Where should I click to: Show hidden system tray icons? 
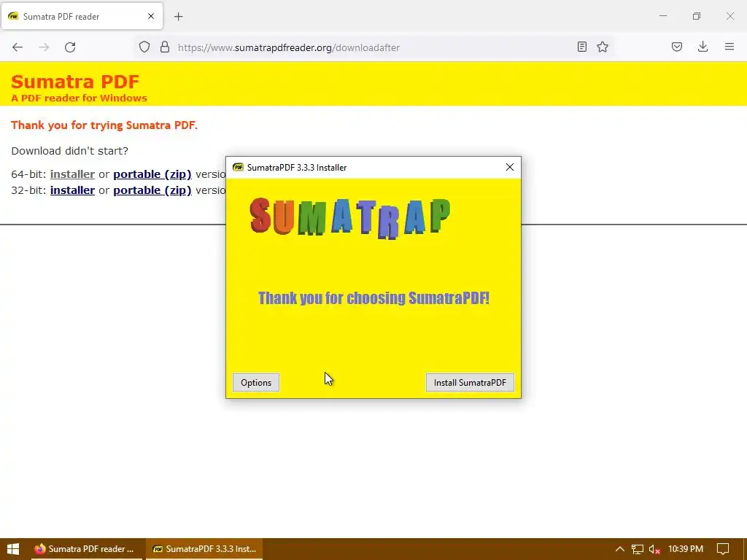point(620,549)
